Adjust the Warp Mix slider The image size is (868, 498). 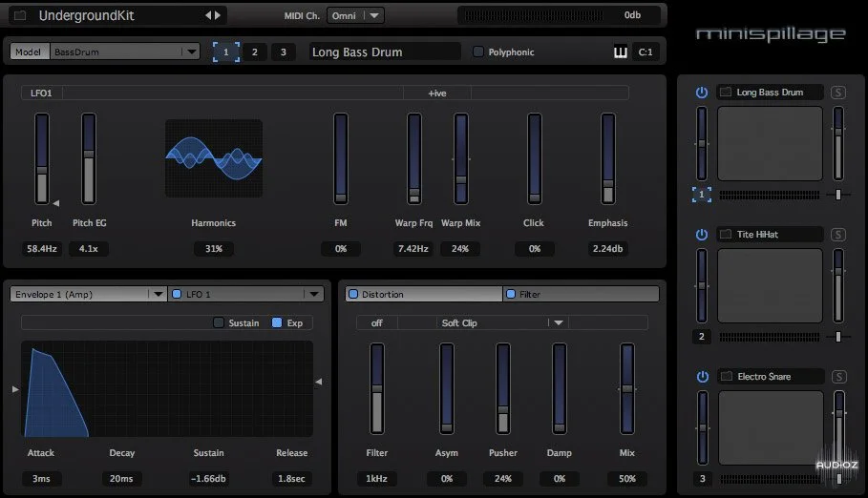point(460,158)
